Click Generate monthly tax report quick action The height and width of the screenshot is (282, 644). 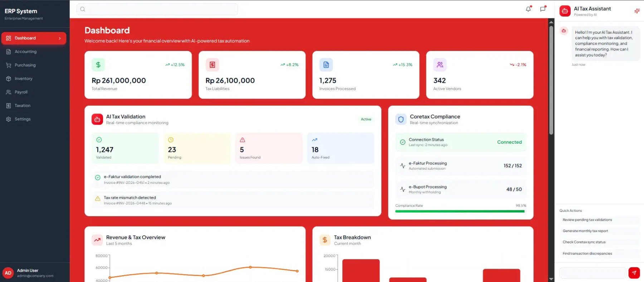(x=600, y=231)
